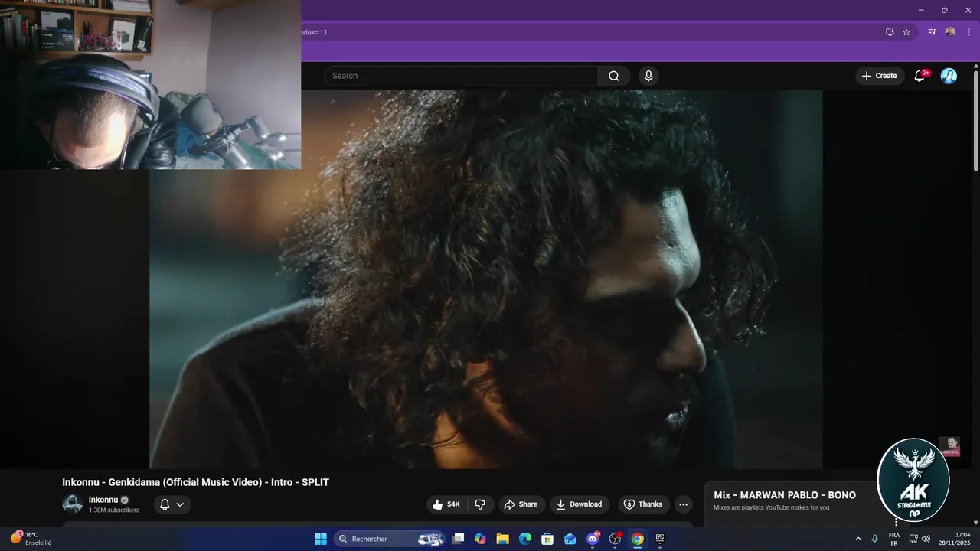
Task: Click the small Inkonnu thumbnail at video corner
Action: pyautogui.click(x=949, y=447)
